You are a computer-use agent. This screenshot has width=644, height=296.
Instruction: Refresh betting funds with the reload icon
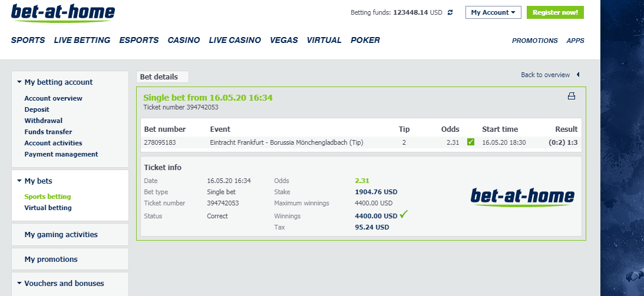tap(450, 13)
